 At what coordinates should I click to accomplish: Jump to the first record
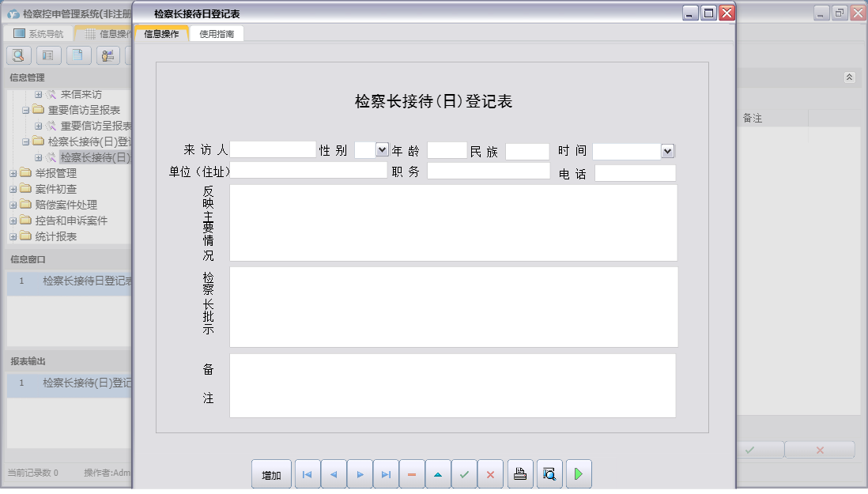[307, 474]
